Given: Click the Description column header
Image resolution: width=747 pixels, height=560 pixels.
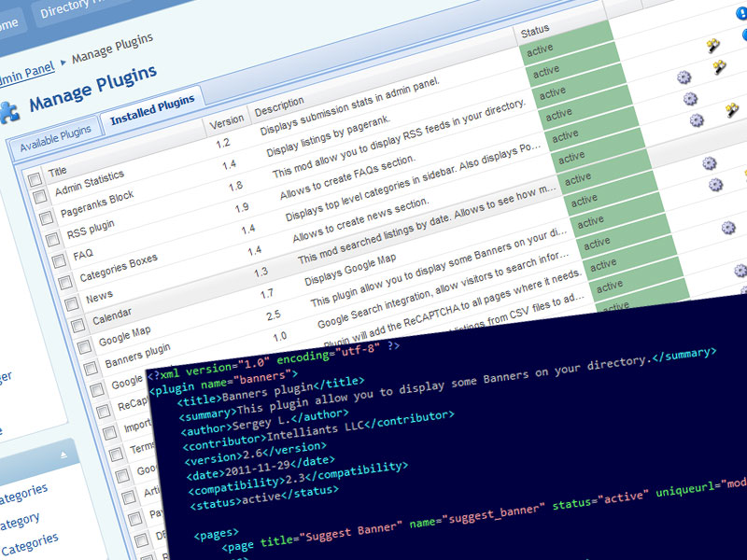Looking at the screenshot, I should (x=279, y=106).
